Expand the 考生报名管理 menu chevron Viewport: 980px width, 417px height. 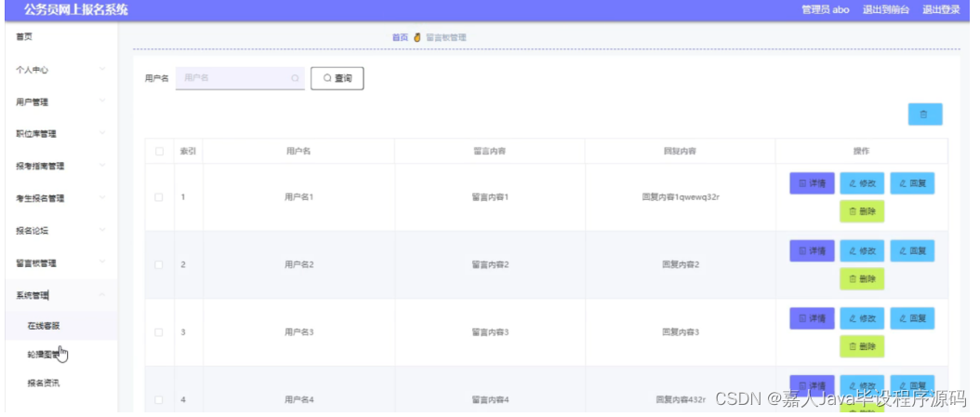click(x=102, y=197)
